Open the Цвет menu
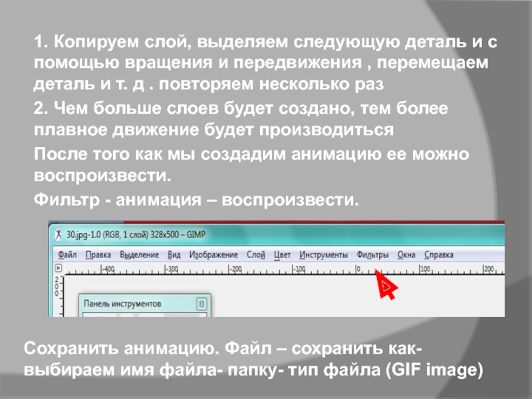Screen dimensions: 532x399 (282, 255)
